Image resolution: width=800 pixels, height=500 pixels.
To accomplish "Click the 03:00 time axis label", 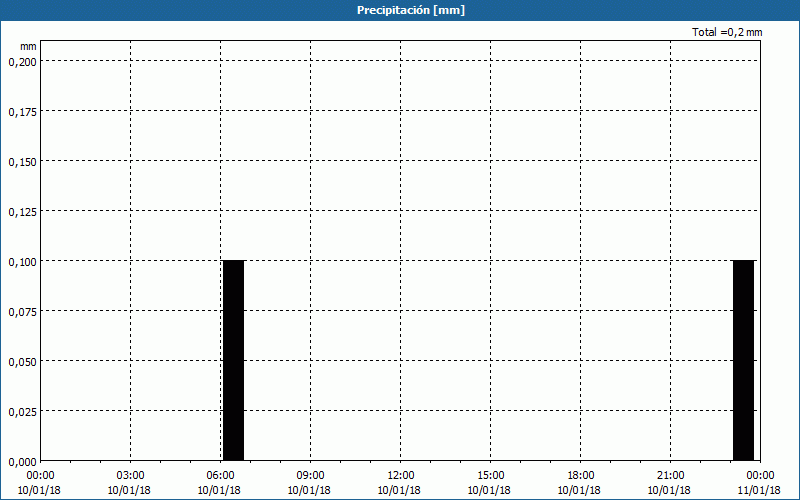I will tap(130, 475).
